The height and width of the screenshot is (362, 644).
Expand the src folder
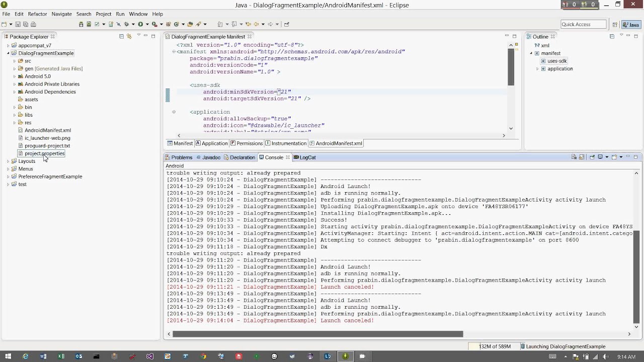tap(15, 61)
